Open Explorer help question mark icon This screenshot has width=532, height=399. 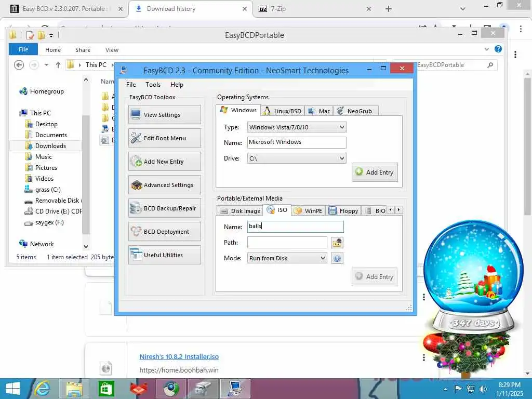[498, 49]
